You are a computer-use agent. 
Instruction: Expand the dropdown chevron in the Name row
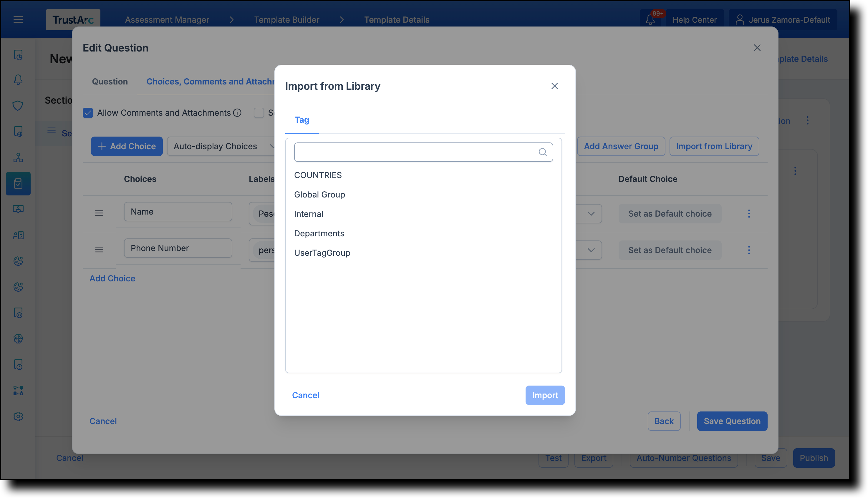(591, 213)
